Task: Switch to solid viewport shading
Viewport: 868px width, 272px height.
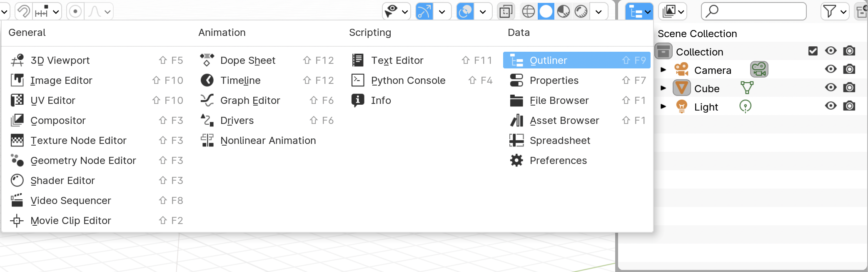Action: (x=546, y=11)
